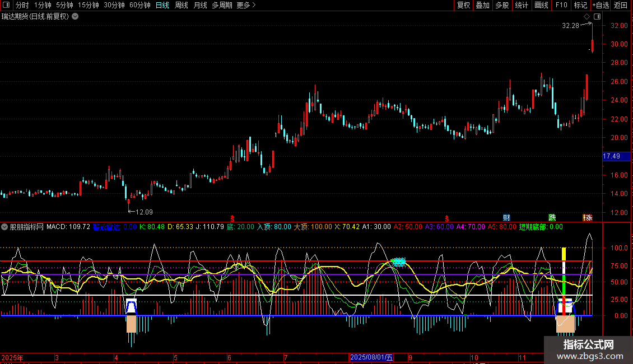Toggle the right side panel icon
The height and width of the screenshot is (364, 633).
[597, 17]
